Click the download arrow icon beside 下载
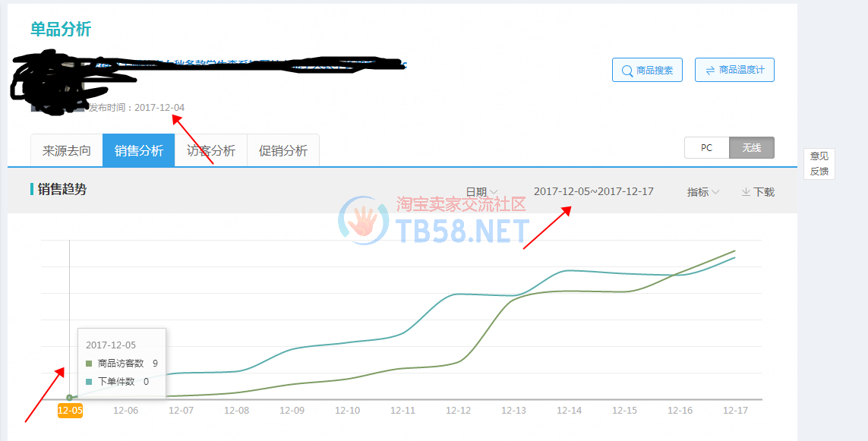Viewport: 868px width, 441px height. 746,192
